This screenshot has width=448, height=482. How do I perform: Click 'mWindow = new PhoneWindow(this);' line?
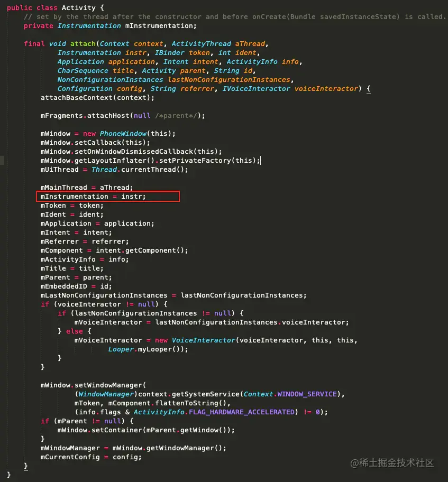pos(108,133)
